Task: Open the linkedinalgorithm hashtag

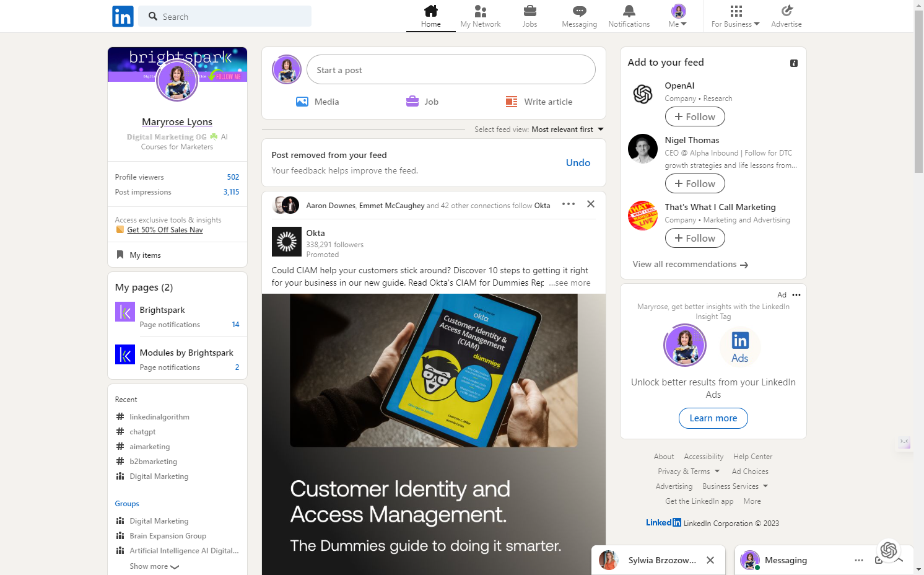Action: tap(159, 417)
